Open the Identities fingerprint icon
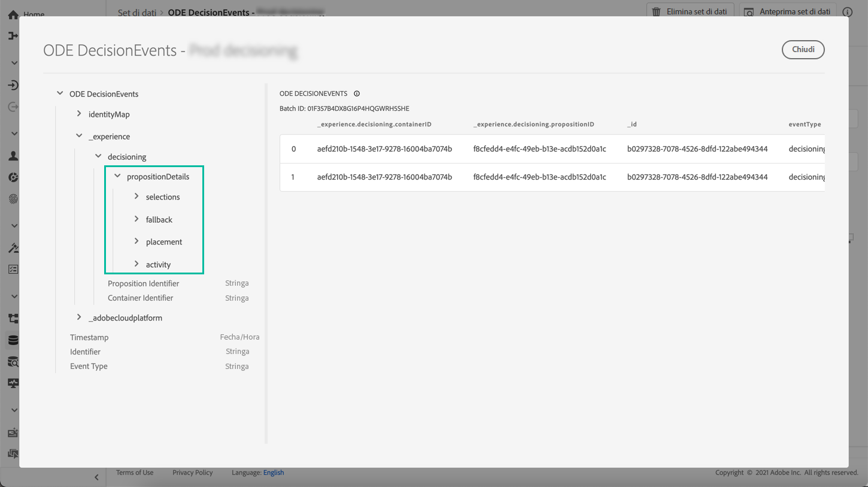The width and height of the screenshot is (868, 487). 13,199
